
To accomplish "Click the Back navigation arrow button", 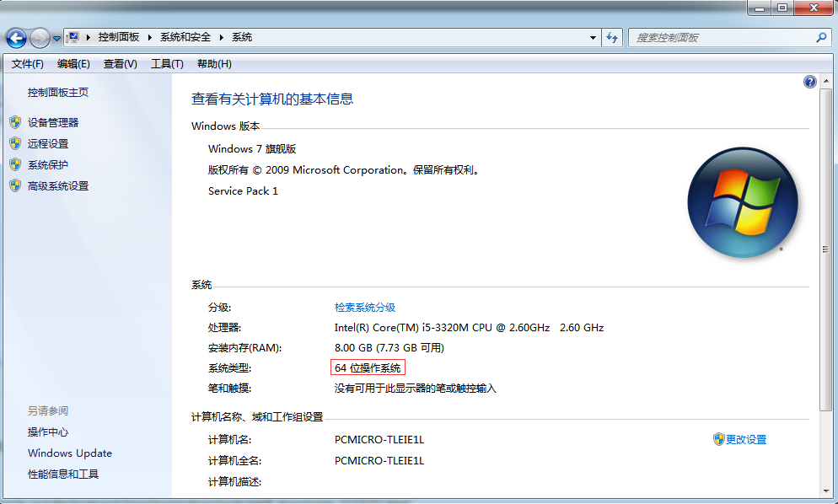I will 16,38.
